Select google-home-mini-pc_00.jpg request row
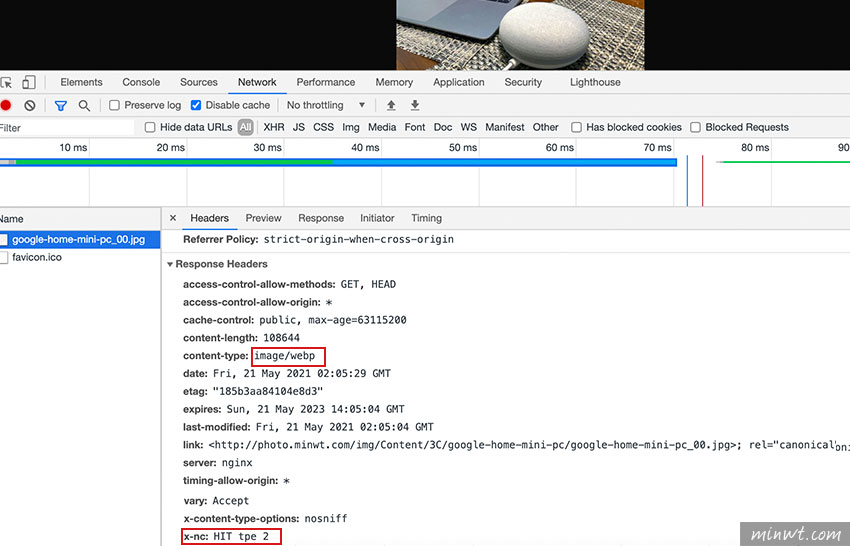Image resolution: width=850 pixels, height=546 pixels. [x=80, y=239]
